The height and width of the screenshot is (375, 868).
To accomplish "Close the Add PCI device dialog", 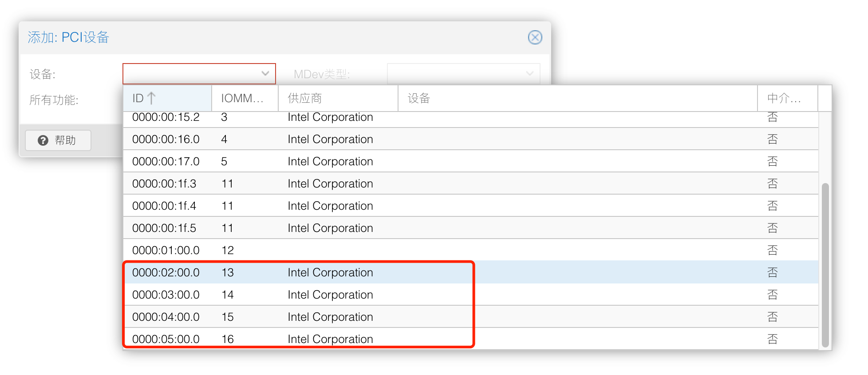I will point(535,37).
